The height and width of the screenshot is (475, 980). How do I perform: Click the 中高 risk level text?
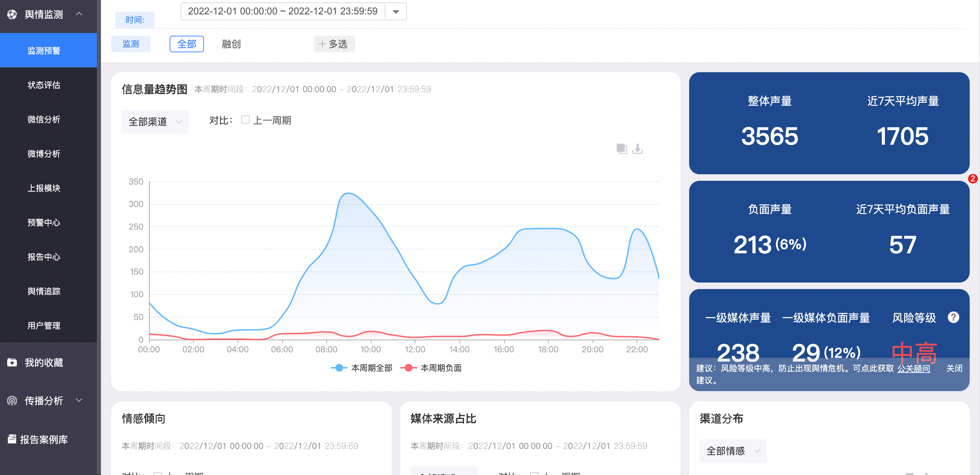914,353
